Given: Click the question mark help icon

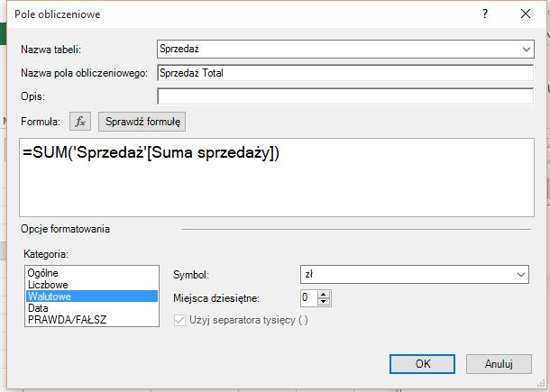Looking at the screenshot, I should click(485, 14).
